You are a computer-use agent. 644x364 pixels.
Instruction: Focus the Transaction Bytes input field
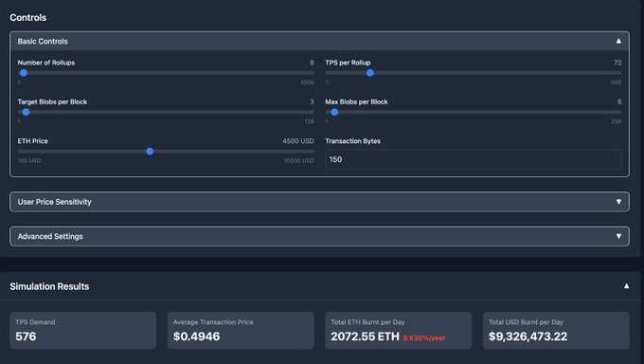[x=473, y=159]
